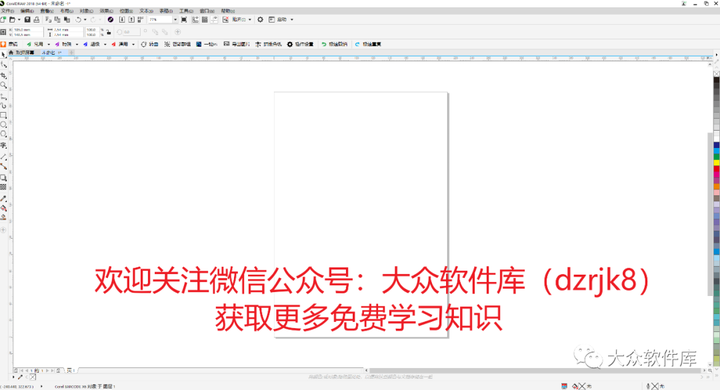Expand the green-arrow plugin dropdown
Viewport: 720px width, 390px height.
[49, 44]
